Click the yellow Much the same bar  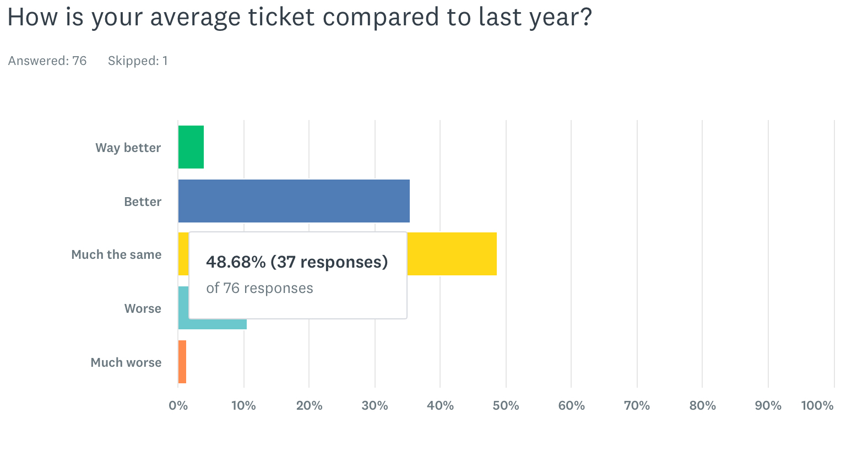point(452,254)
